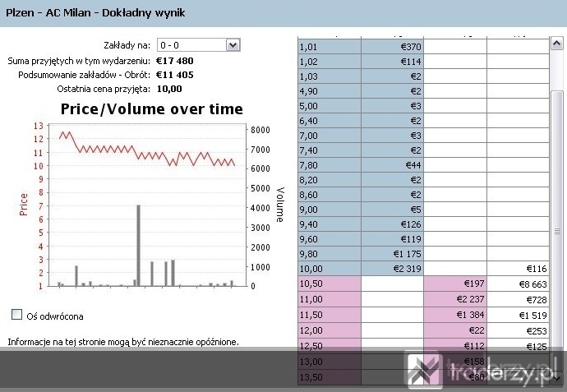Select the 9,80 price cell
Image resolution: width=567 pixels, height=392 pixels.
click(330, 254)
